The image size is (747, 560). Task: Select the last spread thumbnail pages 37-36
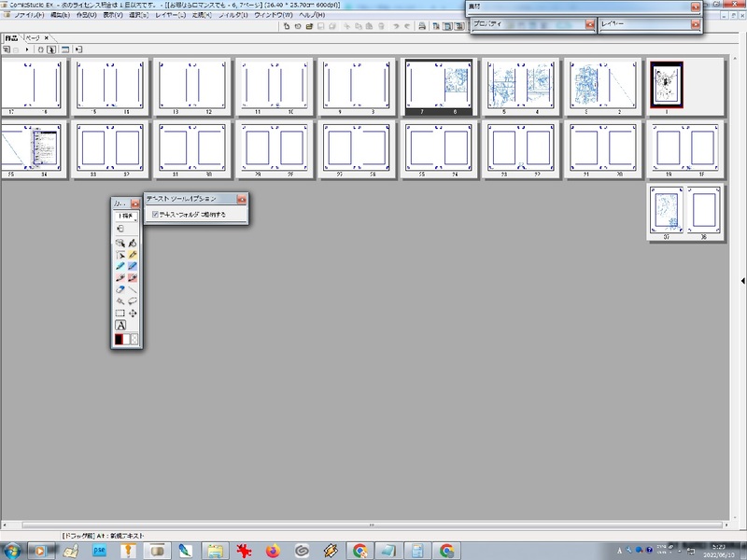(685, 213)
